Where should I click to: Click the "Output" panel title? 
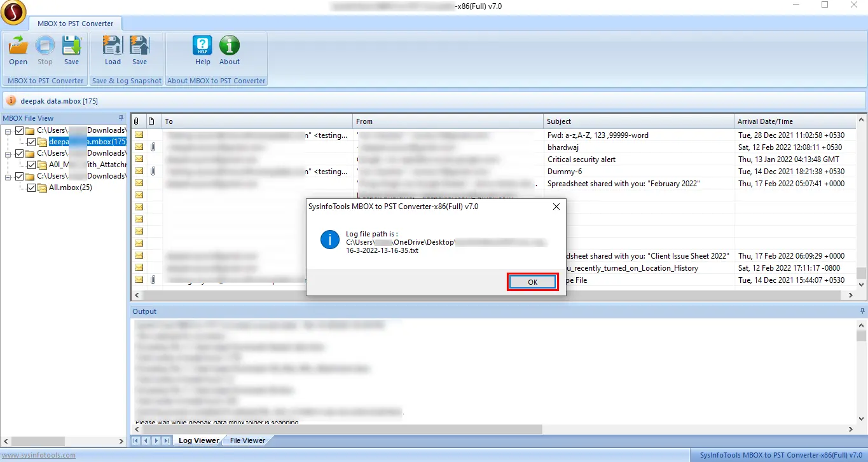(144, 311)
